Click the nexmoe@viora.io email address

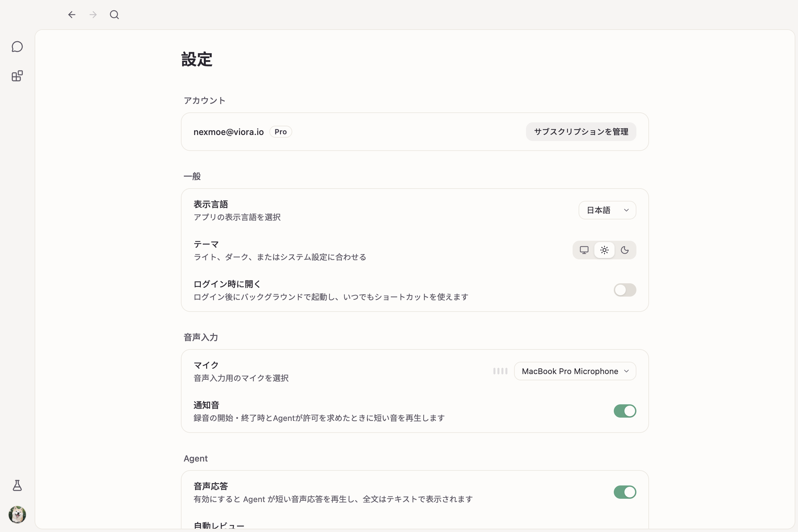228,132
